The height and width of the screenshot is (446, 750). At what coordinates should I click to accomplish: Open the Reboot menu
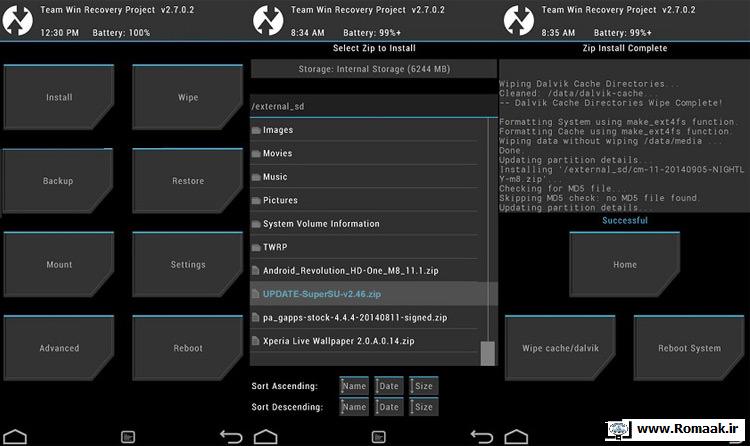click(x=188, y=348)
